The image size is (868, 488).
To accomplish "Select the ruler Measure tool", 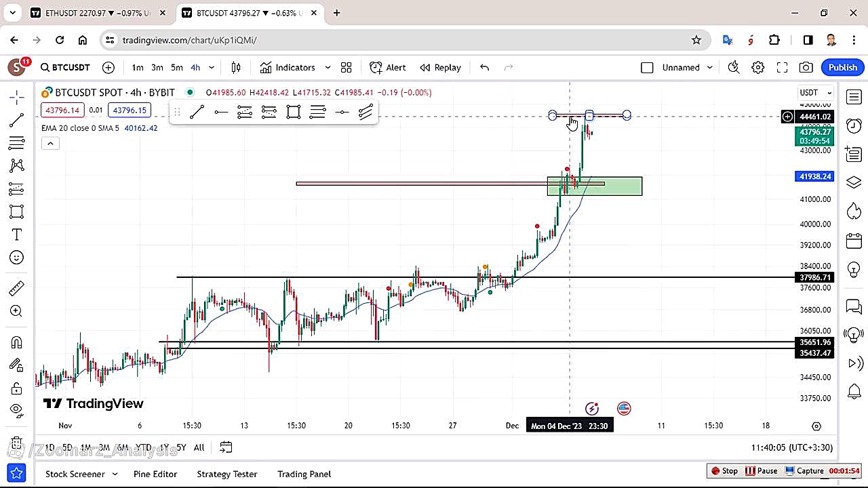I will 17,288.
